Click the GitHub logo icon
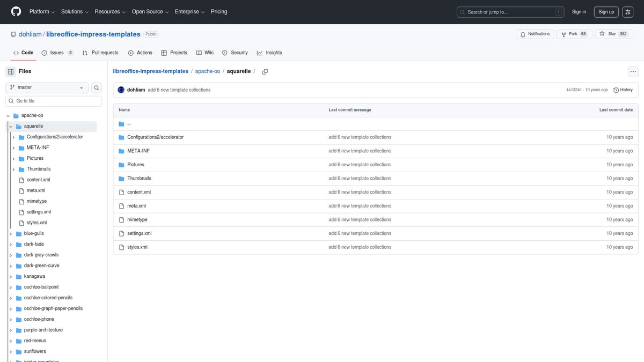Screen dimensions: 644x362 pyautogui.click(x=16, y=11)
